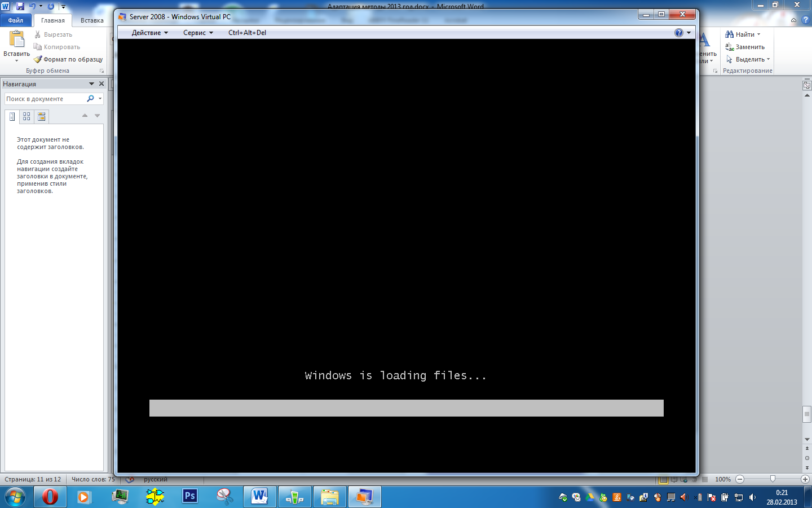Screen dimensions: 812x508
Task: Click the Word help question mark icon
Action: point(805,20)
